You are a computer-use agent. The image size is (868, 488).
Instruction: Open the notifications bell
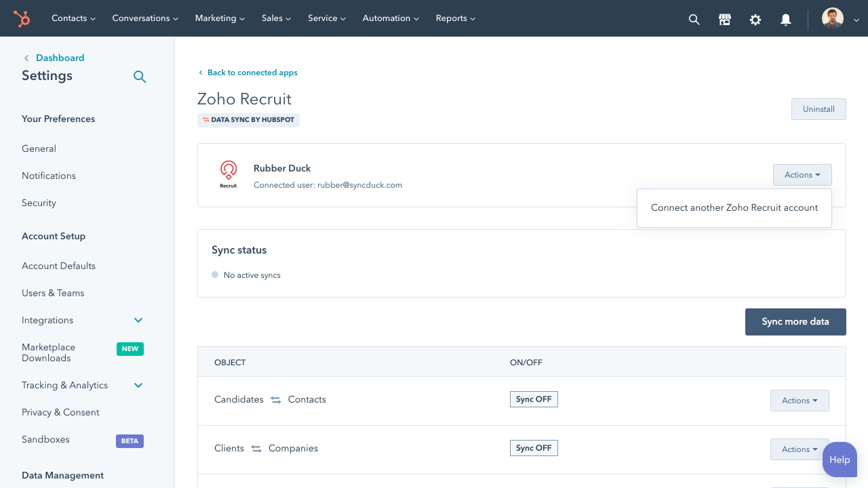[x=785, y=20]
